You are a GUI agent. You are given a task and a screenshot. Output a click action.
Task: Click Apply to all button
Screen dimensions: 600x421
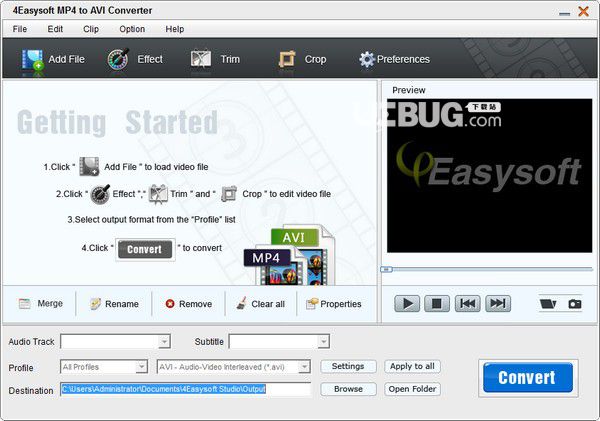coord(412,367)
